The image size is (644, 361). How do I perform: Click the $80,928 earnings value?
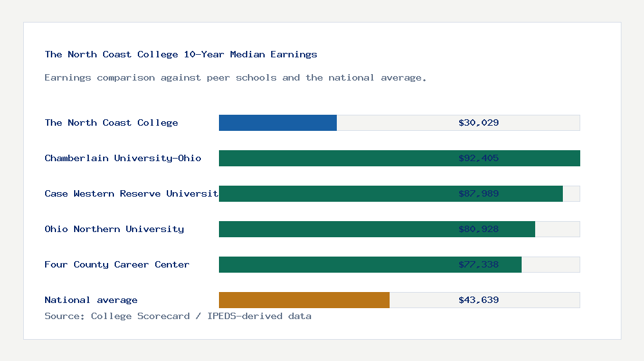coord(478,229)
